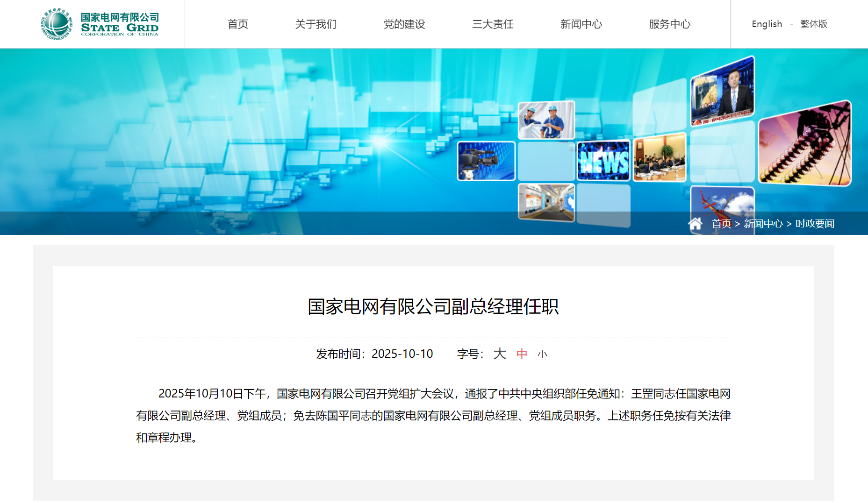Set font size to medium 中
Image resolution: width=868 pixels, height=503 pixels.
pyautogui.click(x=522, y=354)
